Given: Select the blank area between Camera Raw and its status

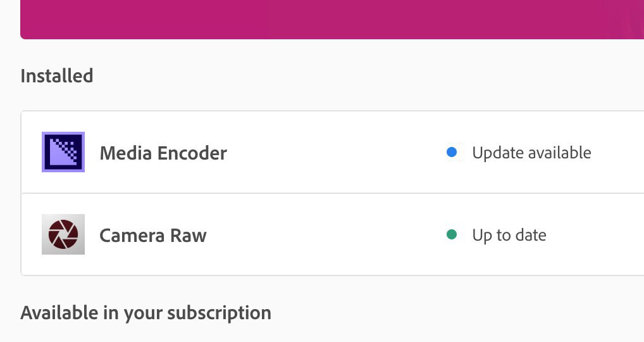Looking at the screenshot, I should coord(326,235).
